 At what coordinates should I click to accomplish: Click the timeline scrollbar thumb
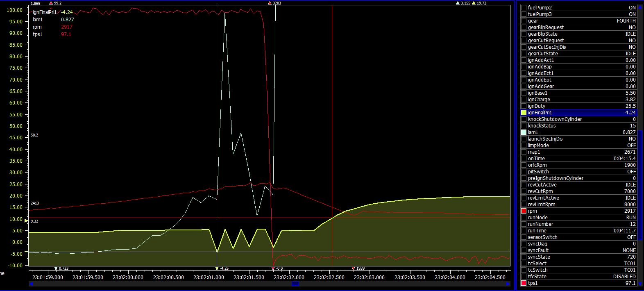click(x=295, y=284)
